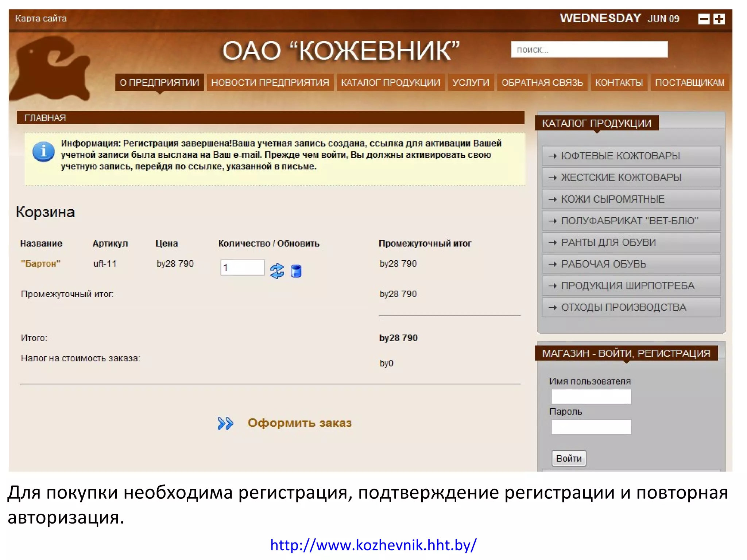Click the quantity input field showing 1
Viewport: 747px width, 560px height.
pyautogui.click(x=243, y=268)
